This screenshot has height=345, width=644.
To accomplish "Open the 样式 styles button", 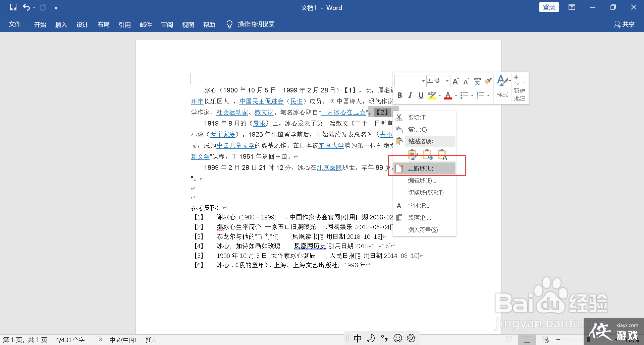I will 503,87.
